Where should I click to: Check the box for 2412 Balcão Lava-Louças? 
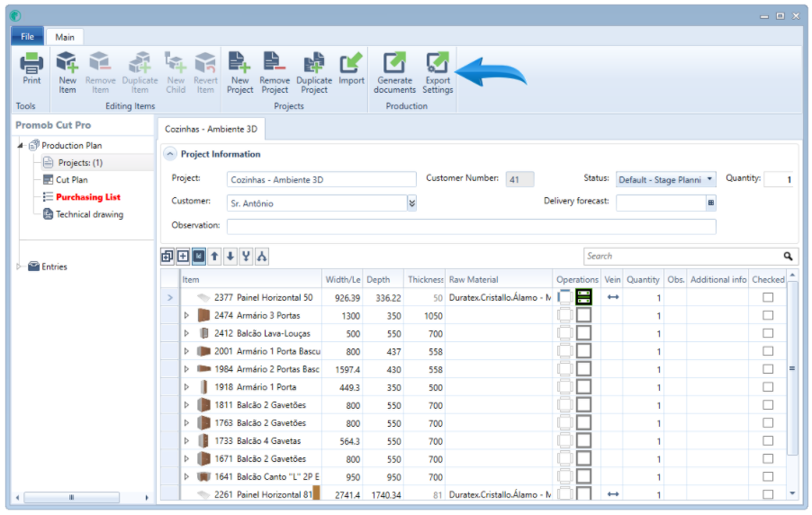[x=768, y=333]
